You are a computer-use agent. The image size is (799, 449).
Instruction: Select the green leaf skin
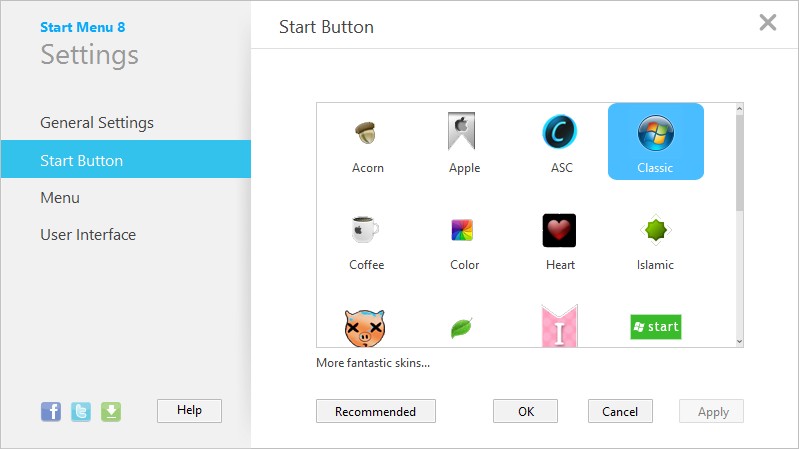click(x=462, y=328)
